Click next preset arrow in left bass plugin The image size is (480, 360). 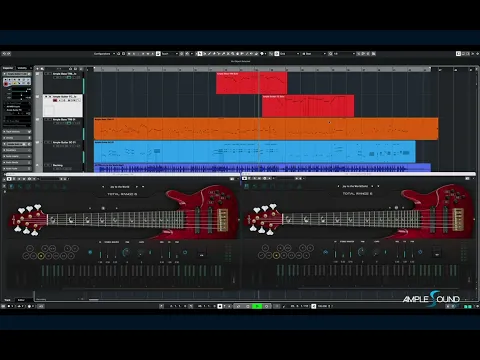(x=136, y=187)
